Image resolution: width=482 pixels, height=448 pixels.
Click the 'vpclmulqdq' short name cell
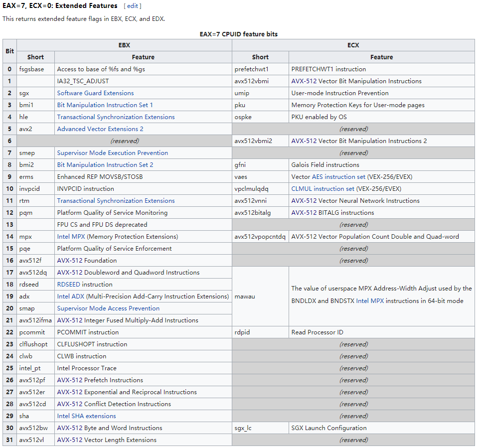(260, 189)
